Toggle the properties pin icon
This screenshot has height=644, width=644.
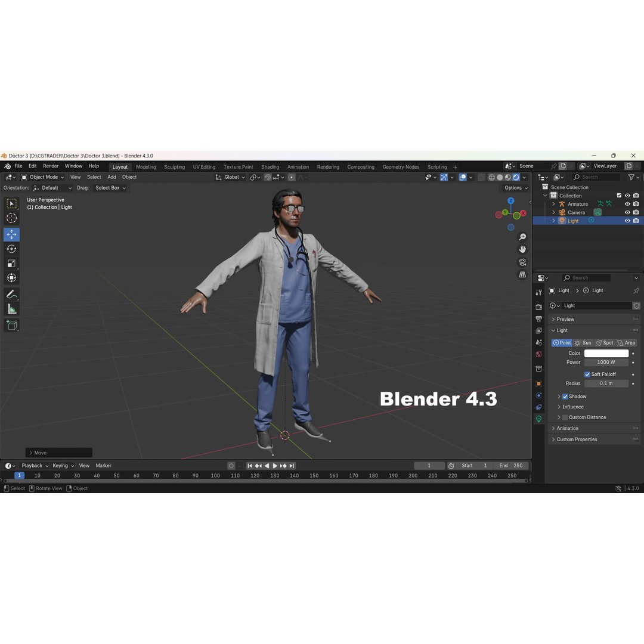tap(636, 291)
